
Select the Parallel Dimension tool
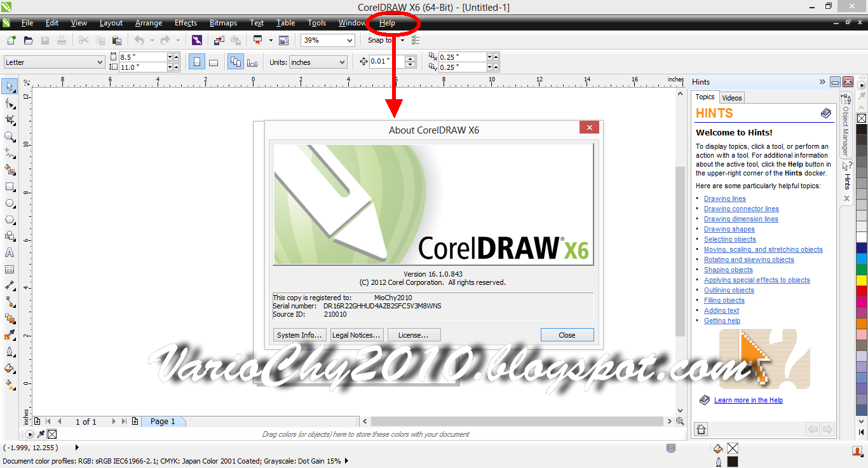(x=10, y=286)
